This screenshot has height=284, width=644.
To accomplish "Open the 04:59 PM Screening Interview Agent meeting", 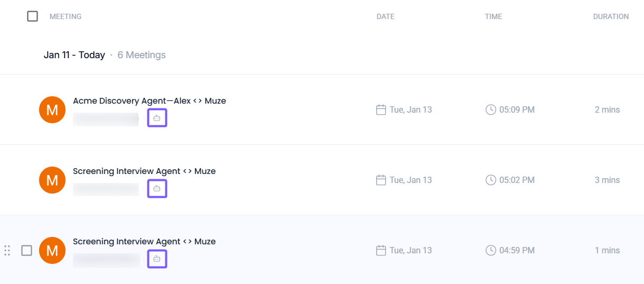I will point(144,242).
